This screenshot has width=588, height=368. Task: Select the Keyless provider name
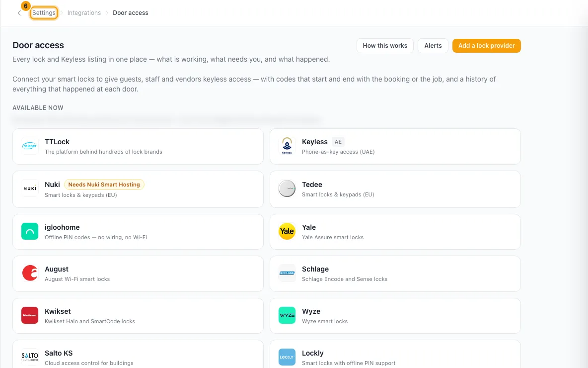315,142
